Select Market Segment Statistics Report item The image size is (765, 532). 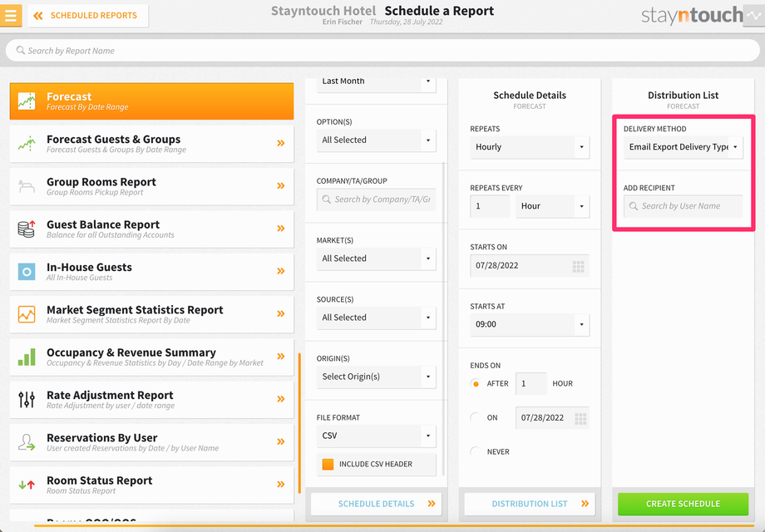tap(151, 314)
